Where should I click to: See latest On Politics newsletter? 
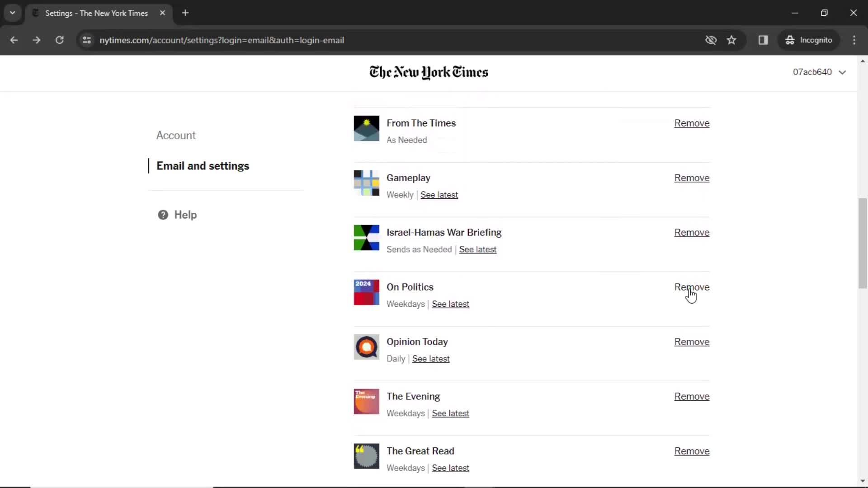[451, 304]
